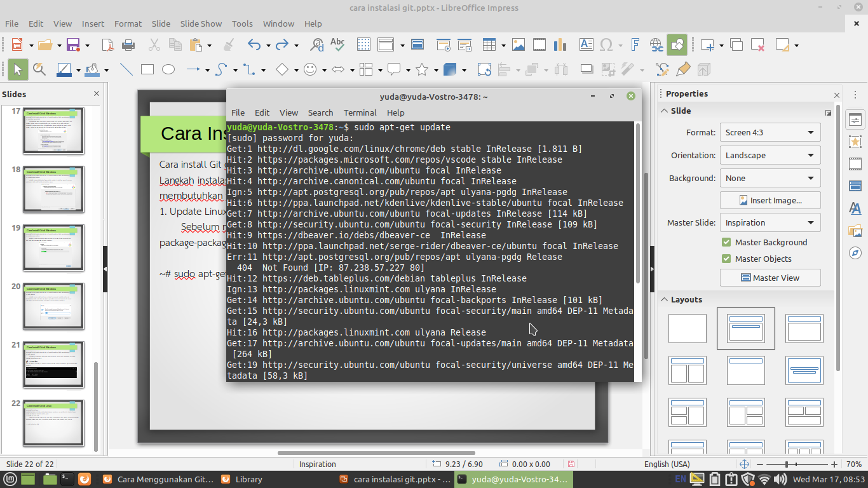This screenshot has height=488, width=868.
Task: Uncheck the Master Objects checkbox
Action: pos(726,259)
